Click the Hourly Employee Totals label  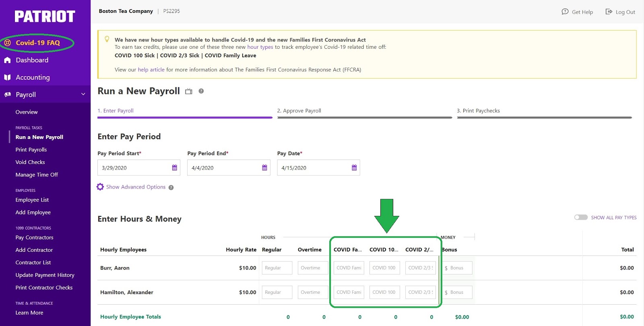pos(130,317)
